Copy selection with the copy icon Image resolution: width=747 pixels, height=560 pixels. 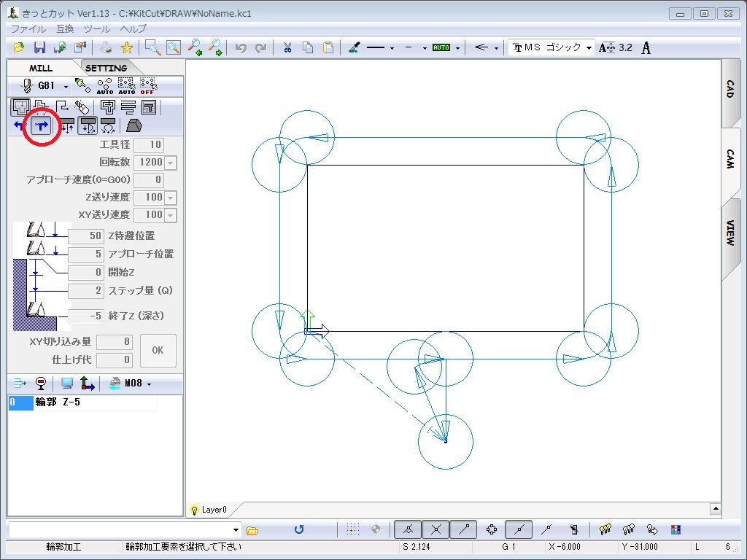click(308, 47)
